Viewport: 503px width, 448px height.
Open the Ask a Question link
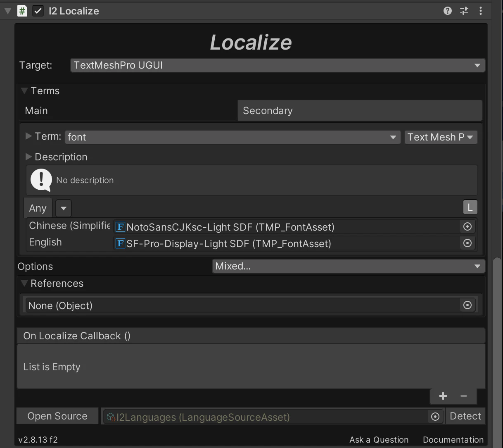(379, 440)
